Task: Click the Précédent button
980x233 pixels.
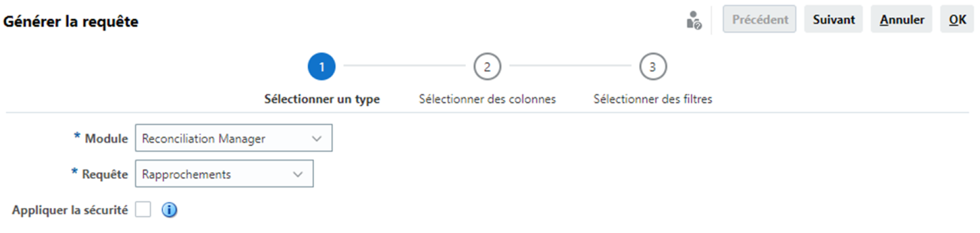Action: [x=759, y=20]
